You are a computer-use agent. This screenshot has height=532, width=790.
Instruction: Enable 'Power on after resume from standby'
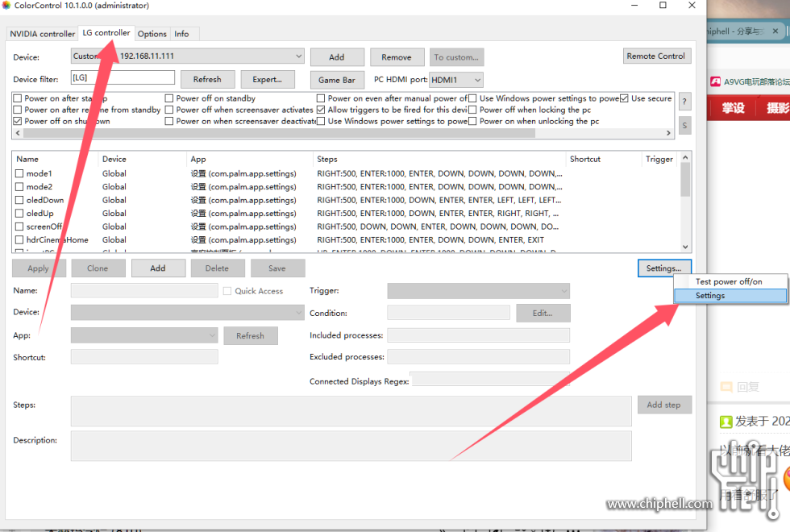point(18,110)
